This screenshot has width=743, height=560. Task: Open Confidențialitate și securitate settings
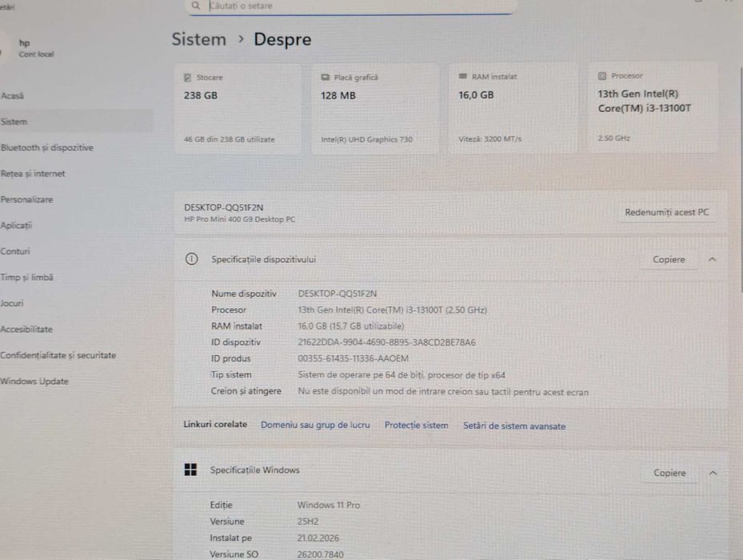pos(58,355)
